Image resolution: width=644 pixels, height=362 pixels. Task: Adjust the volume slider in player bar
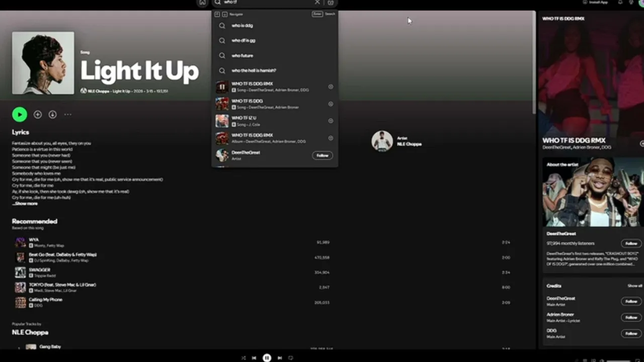click(x=618, y=360)
